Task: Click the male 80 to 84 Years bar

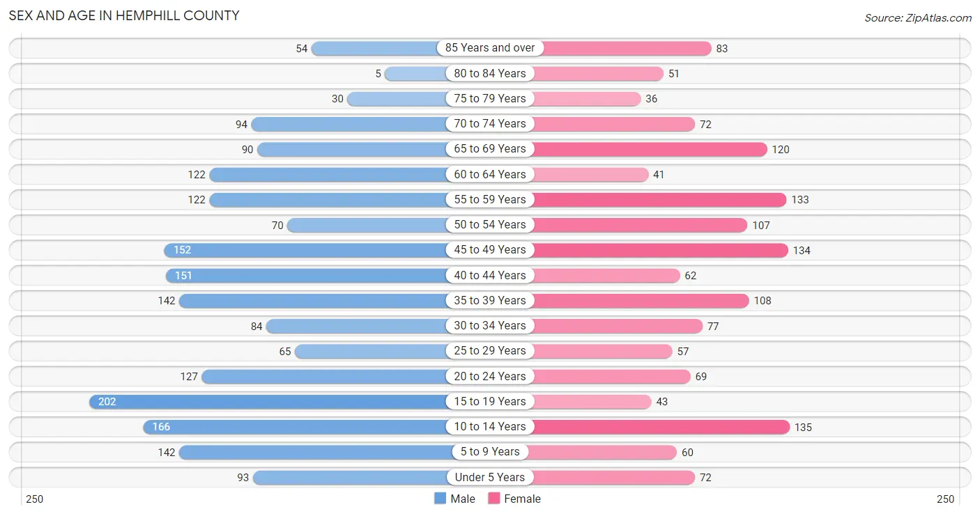Action: (x=415, y=73)
